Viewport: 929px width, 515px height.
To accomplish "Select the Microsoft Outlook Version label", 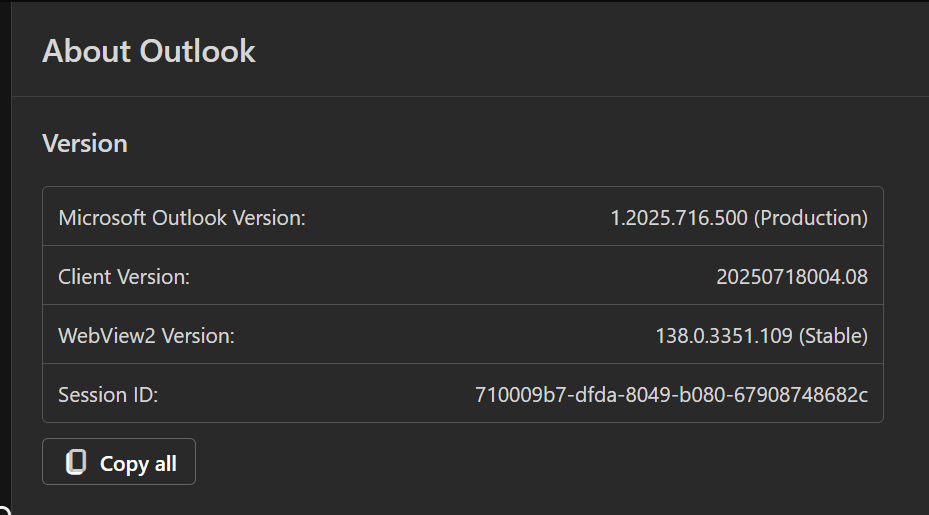I will [182, 217].
